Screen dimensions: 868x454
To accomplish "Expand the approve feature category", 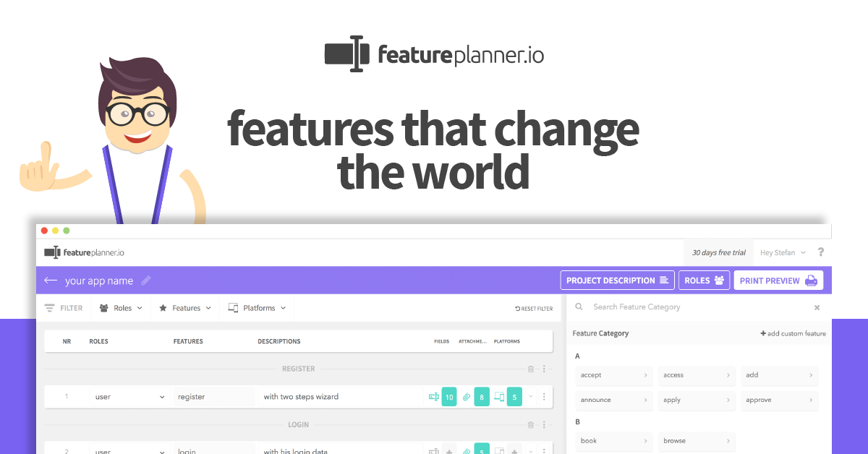I will tap(779, 400).
